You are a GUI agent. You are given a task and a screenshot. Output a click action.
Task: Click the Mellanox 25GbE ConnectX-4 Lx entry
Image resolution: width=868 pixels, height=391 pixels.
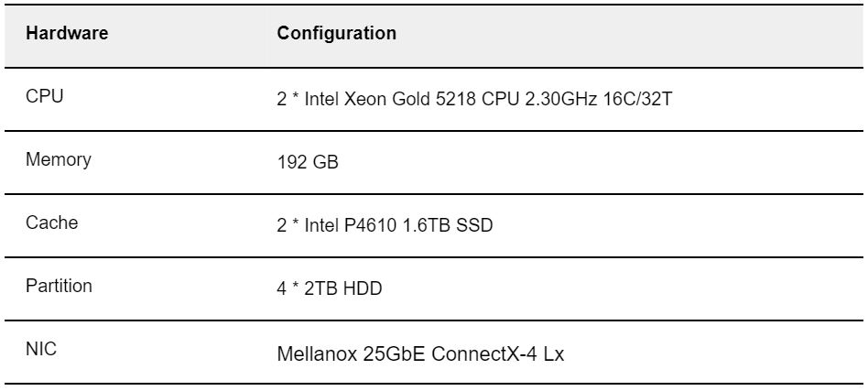(x=420, y=353)
